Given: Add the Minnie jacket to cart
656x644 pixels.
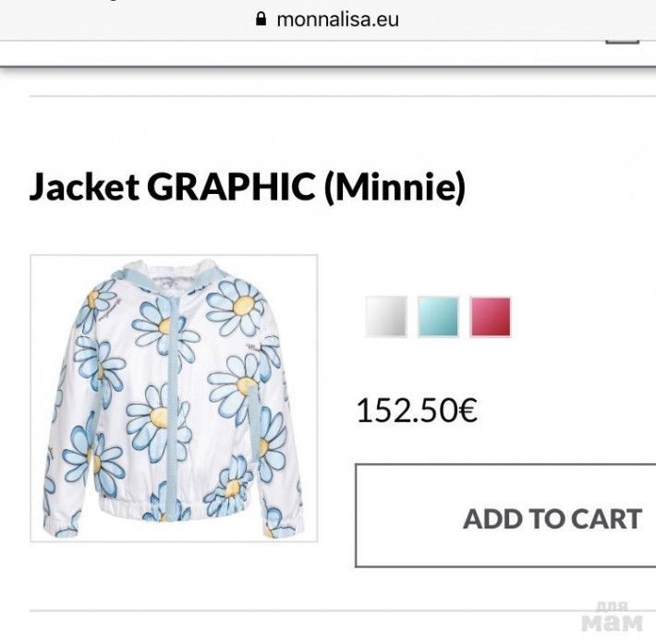Looking at the screenshot, I should tap(506, 517).
